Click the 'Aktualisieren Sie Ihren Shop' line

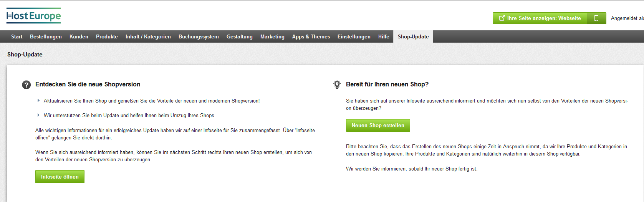click(x=152, y=101)
